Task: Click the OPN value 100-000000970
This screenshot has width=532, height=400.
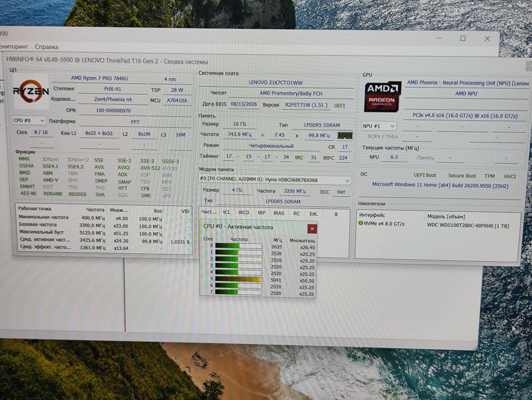Action: pyautogui.click(x=113, y=111)
